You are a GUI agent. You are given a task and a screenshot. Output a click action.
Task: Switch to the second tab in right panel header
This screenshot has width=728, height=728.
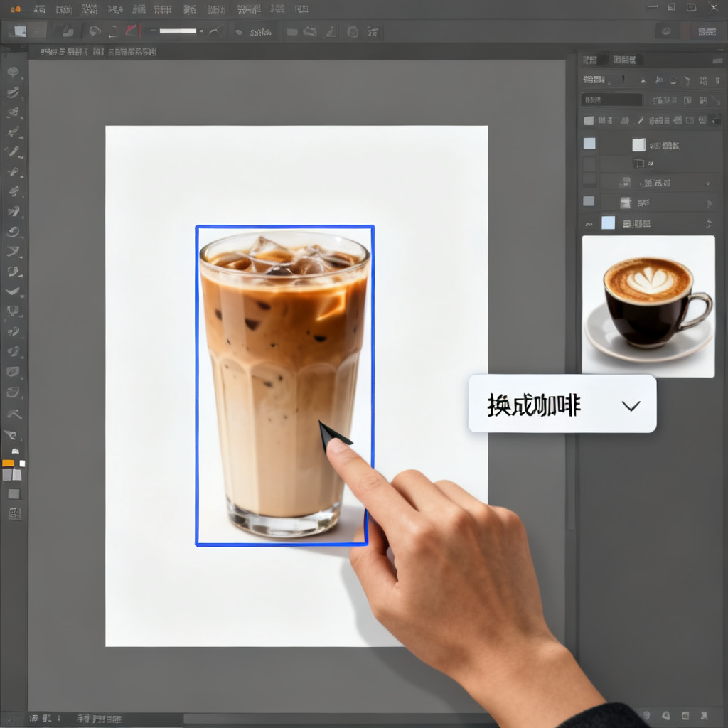(624, 60)
